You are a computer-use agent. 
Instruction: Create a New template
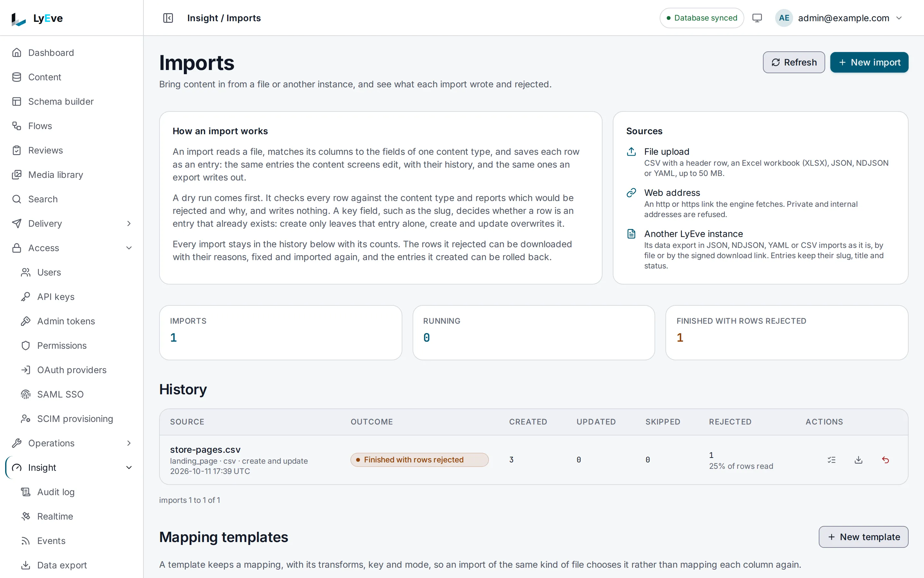coord(863,537)
